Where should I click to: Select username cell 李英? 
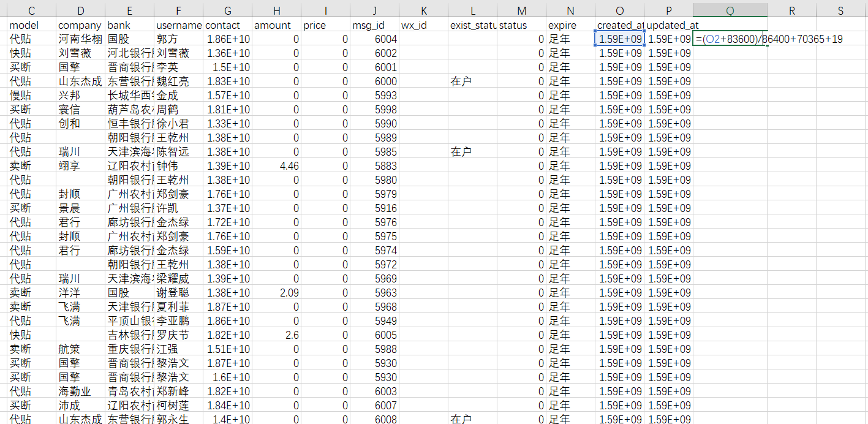pos(179,67)
